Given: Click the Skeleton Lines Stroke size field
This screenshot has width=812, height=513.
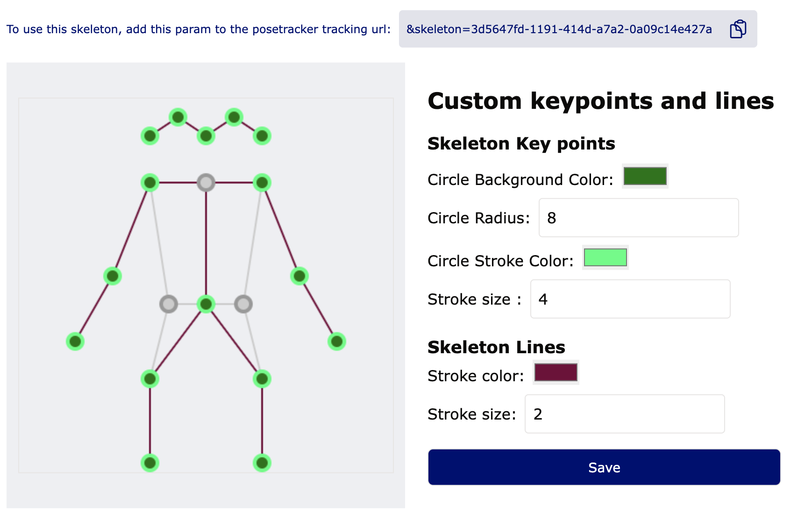Looking at the screenshot, I should (x=624, y=414).
